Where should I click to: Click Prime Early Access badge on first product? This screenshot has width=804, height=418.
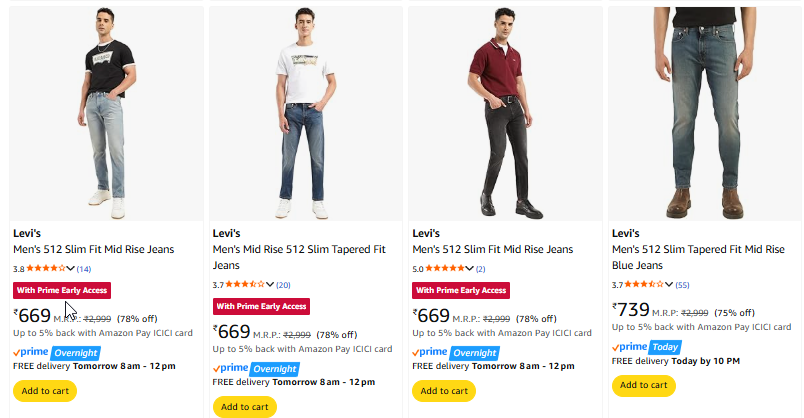[62, 290]
